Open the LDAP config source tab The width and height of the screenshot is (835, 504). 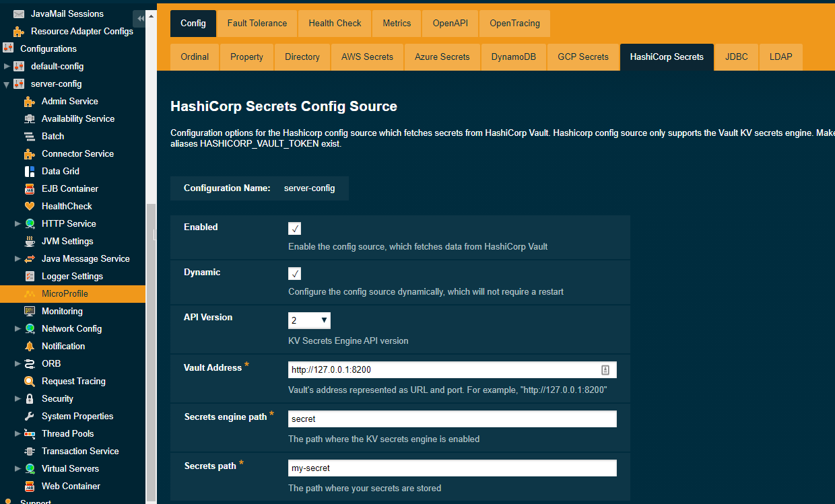coord(780,57)
